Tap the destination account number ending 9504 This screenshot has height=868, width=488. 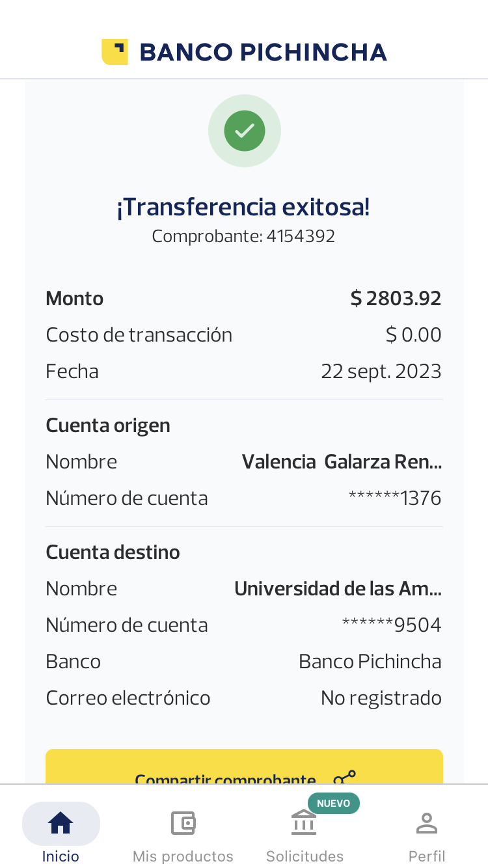(392, 625)
